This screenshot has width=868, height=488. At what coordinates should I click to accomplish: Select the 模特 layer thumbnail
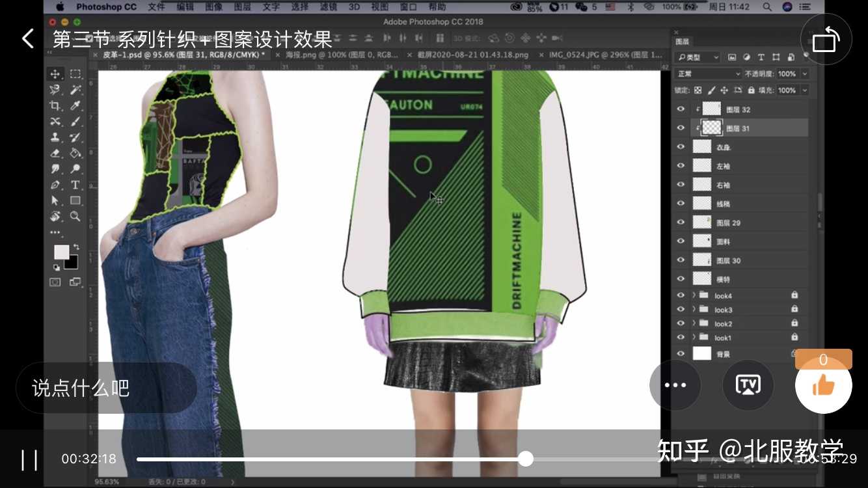pos(702,279)
